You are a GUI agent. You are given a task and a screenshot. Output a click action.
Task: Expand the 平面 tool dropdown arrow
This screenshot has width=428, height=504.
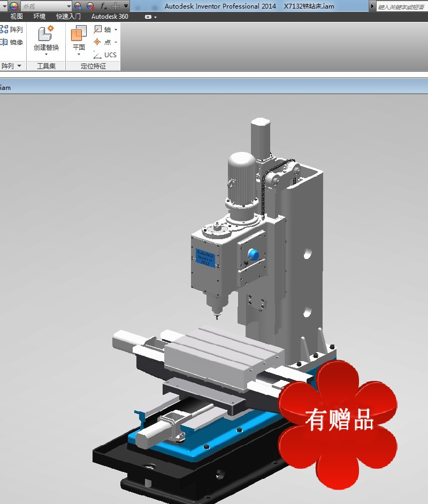tap(79, 54)
